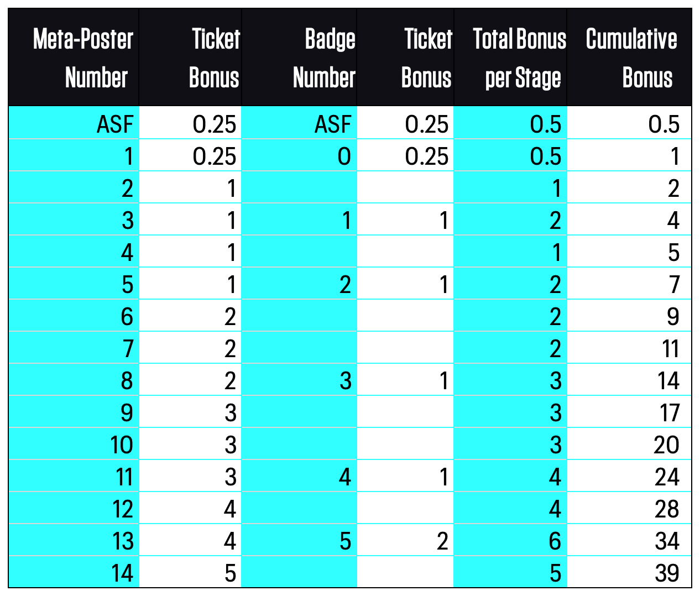
Task: Click the cumulative bonus value 17
Action: click(629, 412)
